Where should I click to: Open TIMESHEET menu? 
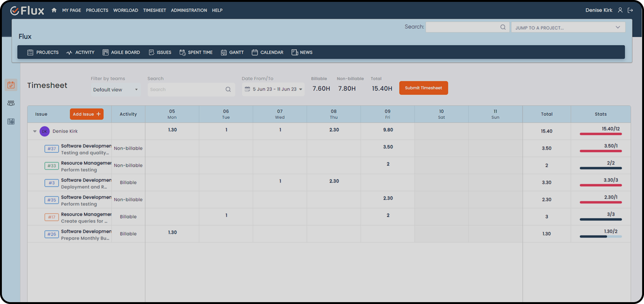click(x=155, y=10)
